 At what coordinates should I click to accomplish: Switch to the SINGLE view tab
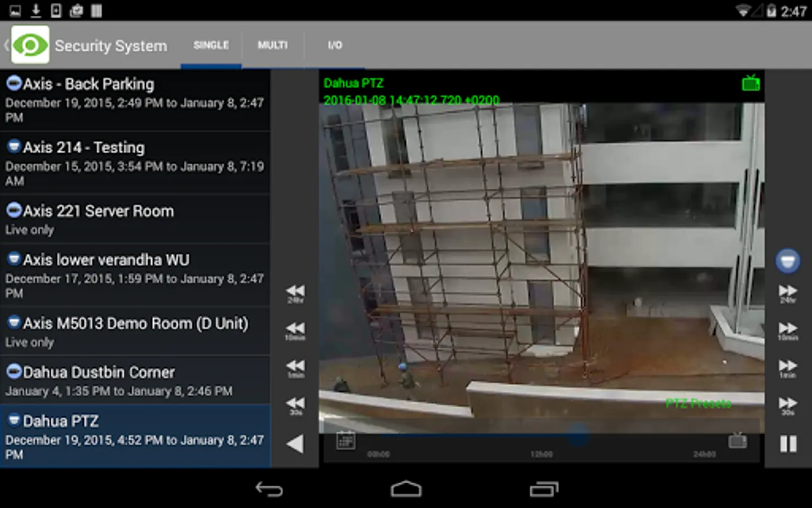[211, 45]
